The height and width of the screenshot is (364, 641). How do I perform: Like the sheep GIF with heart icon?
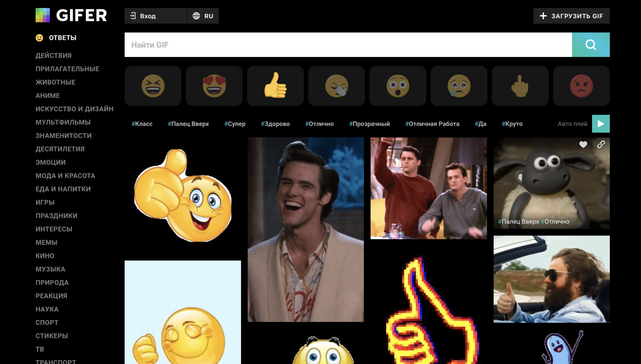tap(583, 145)
